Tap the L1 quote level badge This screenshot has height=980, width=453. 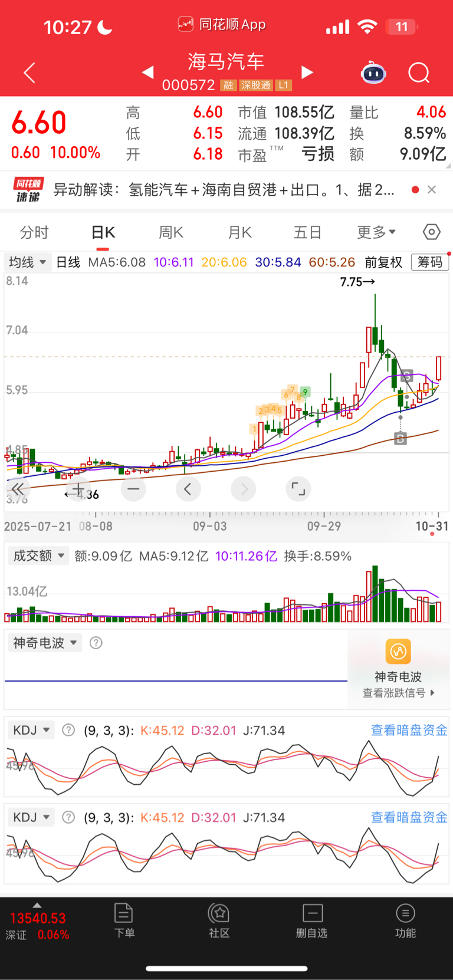coord(284,85)
